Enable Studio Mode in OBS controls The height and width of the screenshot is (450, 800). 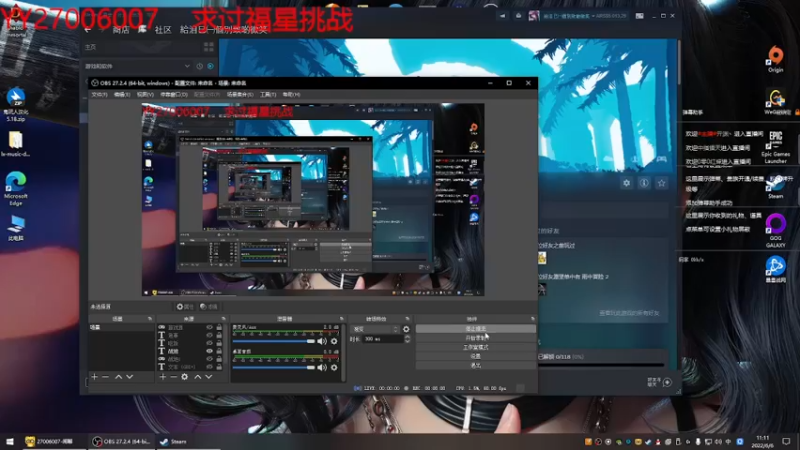[476, 347]
